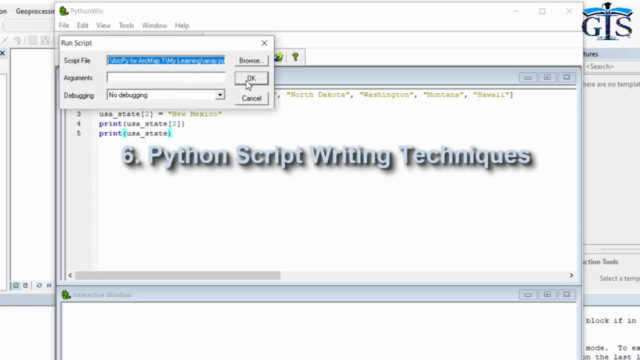640x360 pixels.
Task: Click the Script File path field
Action: click(166, 60)
